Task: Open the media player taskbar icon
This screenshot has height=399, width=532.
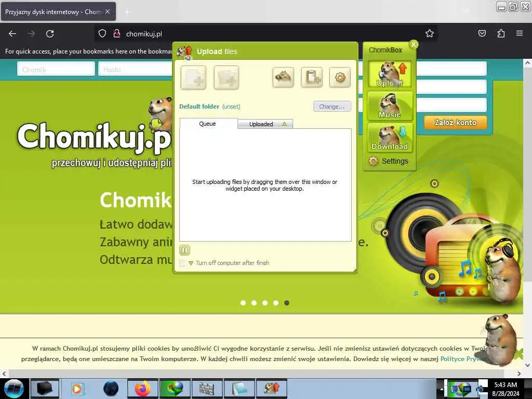Action: [77, 389]
